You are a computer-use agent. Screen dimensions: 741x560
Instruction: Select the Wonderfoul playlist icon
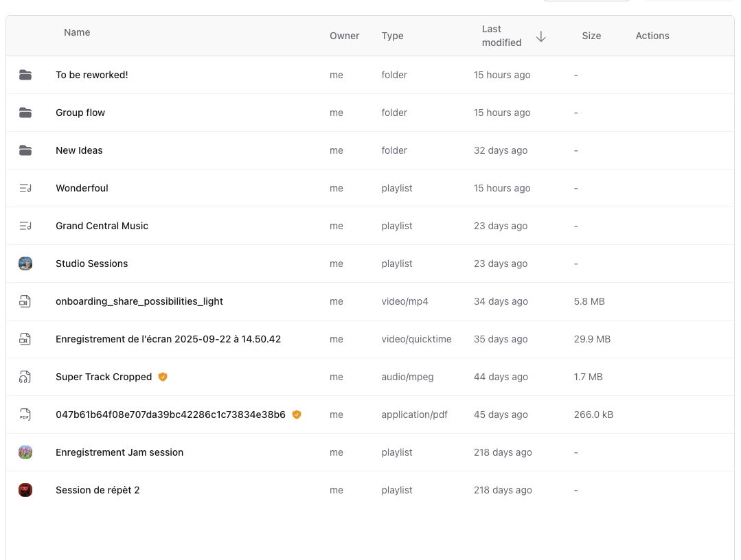pyautogui.click(x=25, y=187)
